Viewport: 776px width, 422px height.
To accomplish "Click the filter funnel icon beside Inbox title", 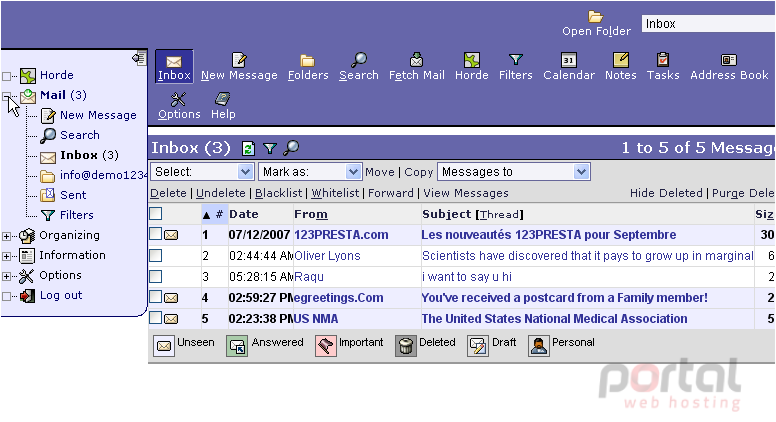I will coord(270,148).
